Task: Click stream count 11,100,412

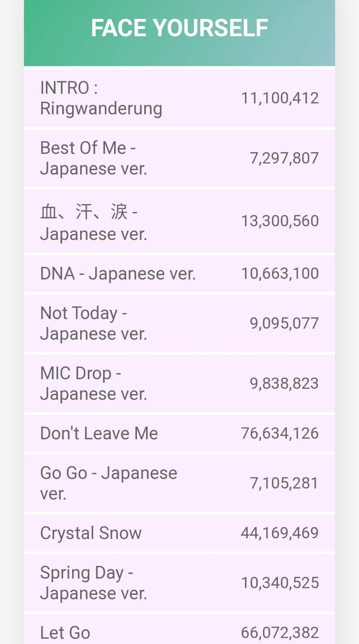Action: click(x=280, y=98)
